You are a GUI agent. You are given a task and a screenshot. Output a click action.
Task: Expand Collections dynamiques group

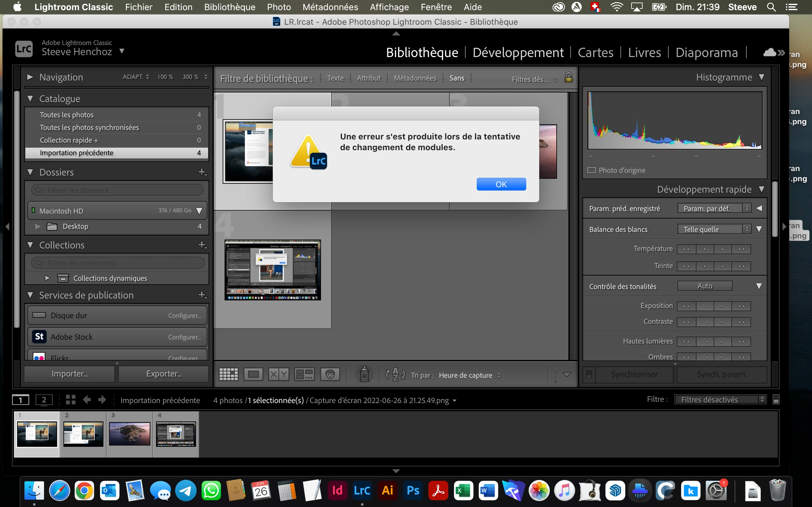[47, 278]
